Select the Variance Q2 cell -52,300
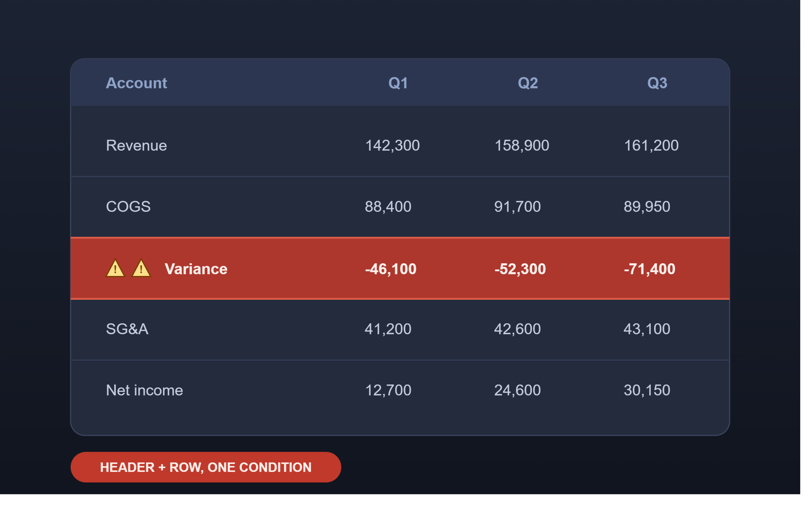 point(520,269)
